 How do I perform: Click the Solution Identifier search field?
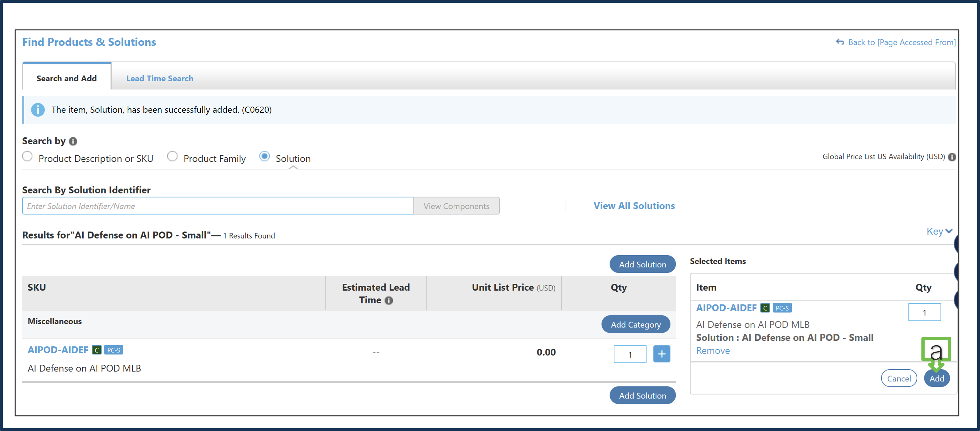[x=218, y=206]
